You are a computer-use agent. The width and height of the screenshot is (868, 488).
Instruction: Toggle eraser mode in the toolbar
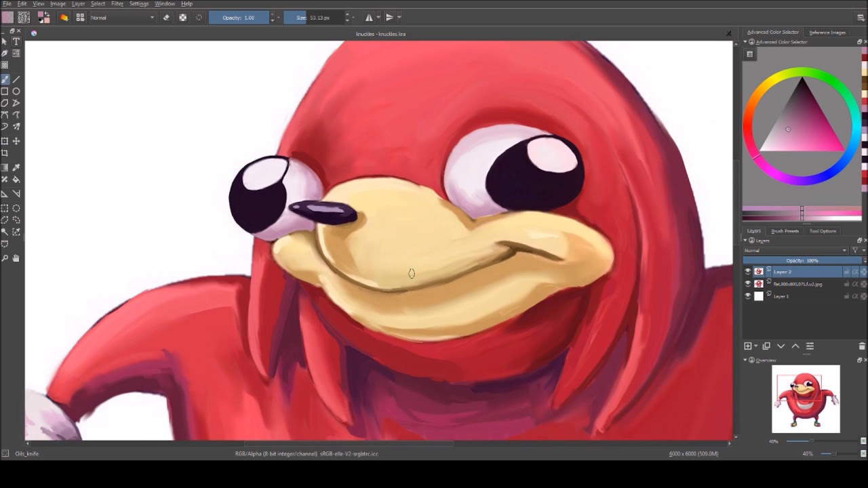(166, 18)
